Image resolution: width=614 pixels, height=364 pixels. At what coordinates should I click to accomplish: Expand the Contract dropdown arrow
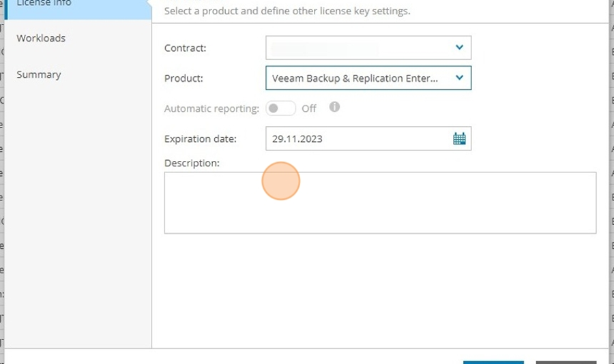pos(459,47)
